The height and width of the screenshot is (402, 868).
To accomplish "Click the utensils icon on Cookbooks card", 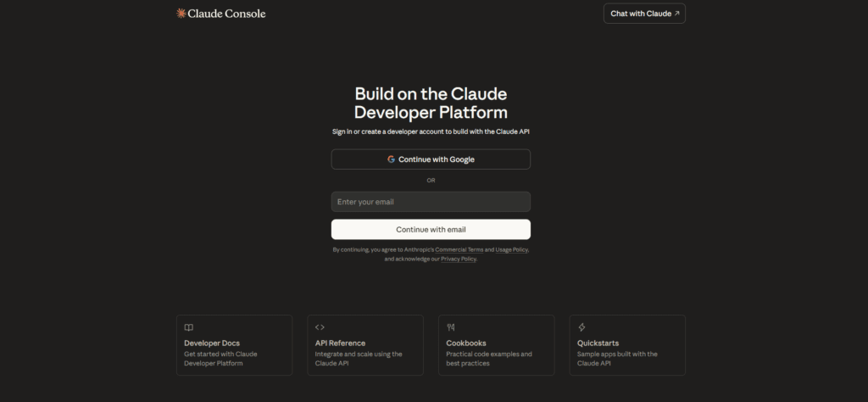I will point(451,327).
